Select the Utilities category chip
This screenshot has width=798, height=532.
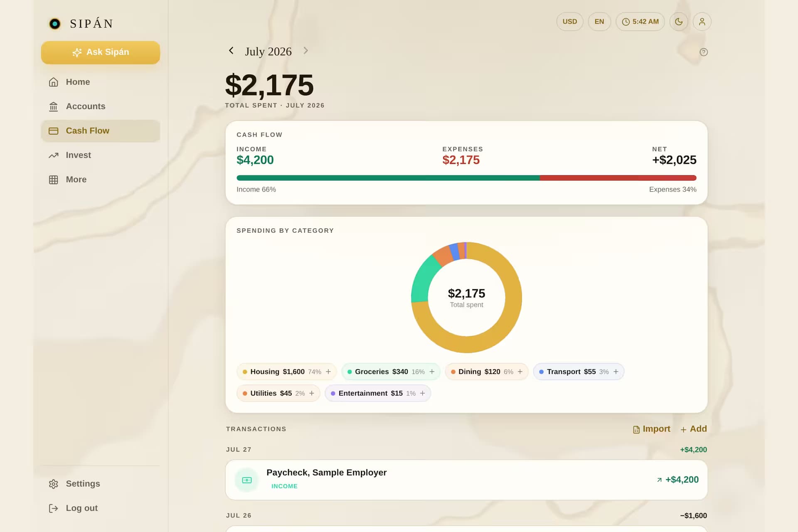(x=278, y=393)
